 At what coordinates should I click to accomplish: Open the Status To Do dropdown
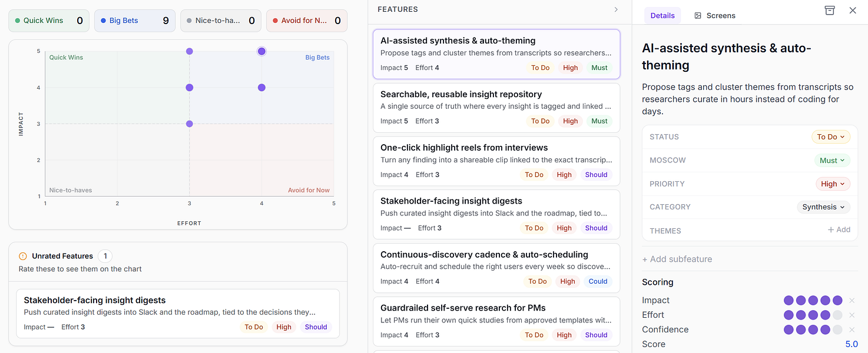(831, 137)
